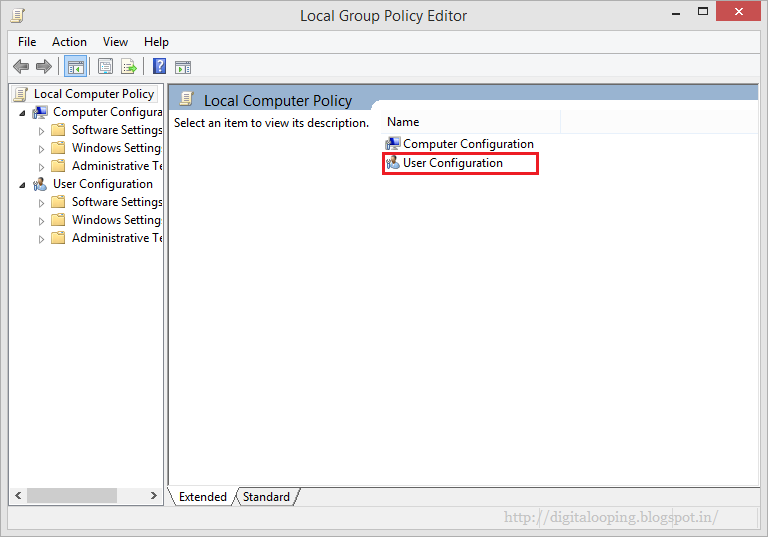Click Computer Configuration icon in Name list
768x537 pixels.
pyautogui.click(x=393, y=144)
